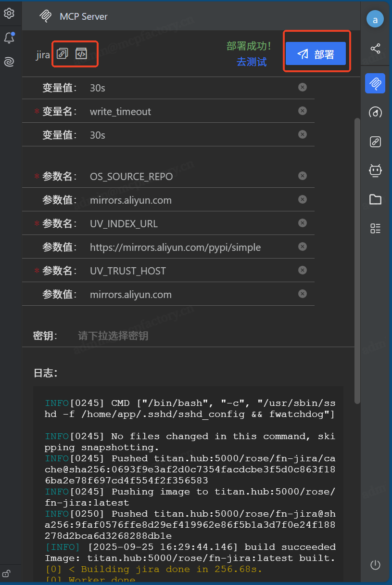The width and height of the screenshot is (392, 585).
Task: Follow the 去测试 link
Action: coord(251,62)
